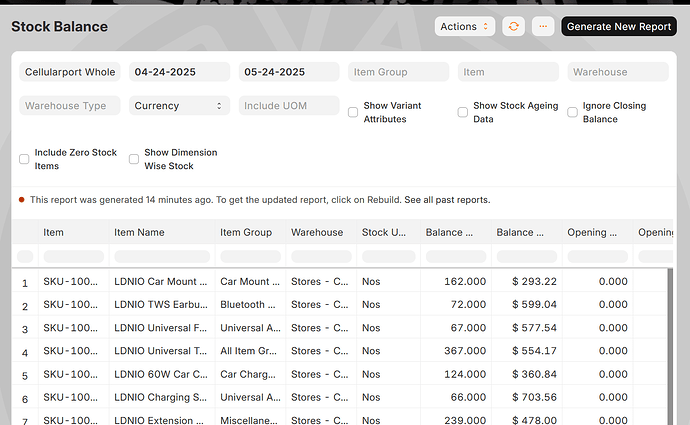Click the filter box under Item Group column
690x425 pixels.
coord(250,256)
